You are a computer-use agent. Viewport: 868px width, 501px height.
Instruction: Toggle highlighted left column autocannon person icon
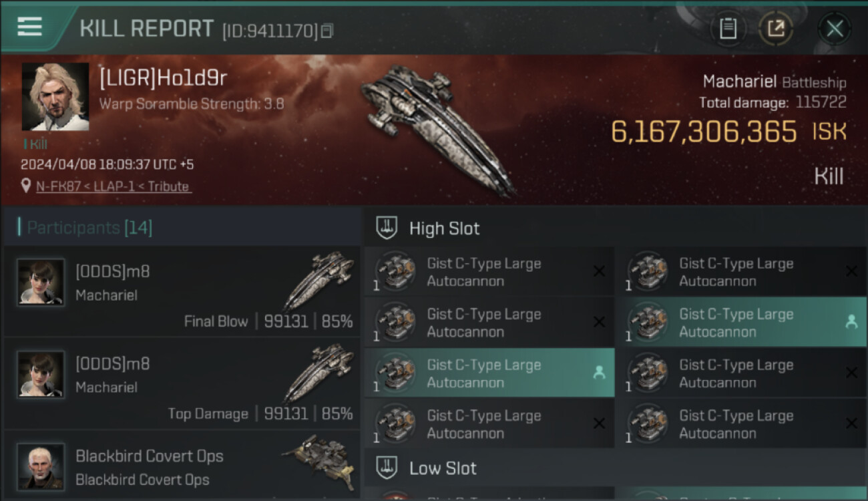(x=599, y=373)
